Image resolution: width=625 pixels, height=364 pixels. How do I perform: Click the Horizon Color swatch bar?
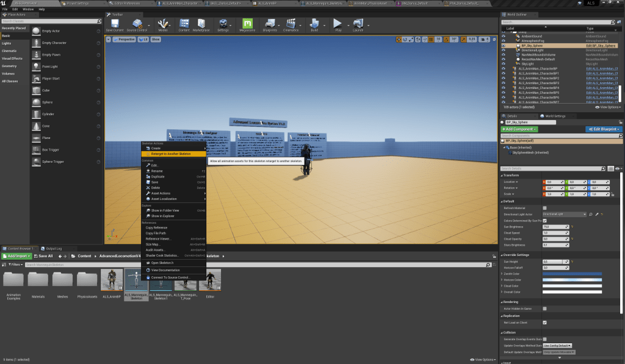572,279
